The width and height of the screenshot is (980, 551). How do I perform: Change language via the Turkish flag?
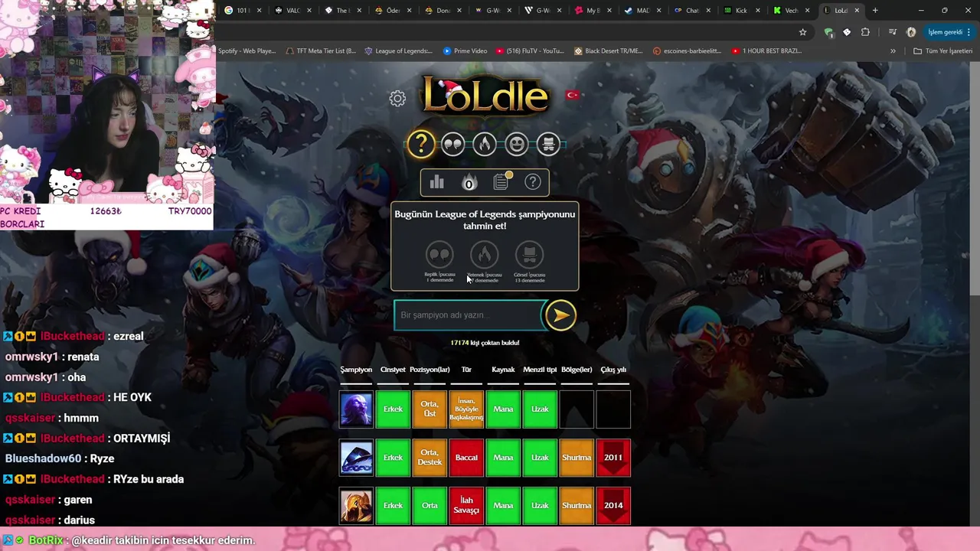click(x=572, y=95)
